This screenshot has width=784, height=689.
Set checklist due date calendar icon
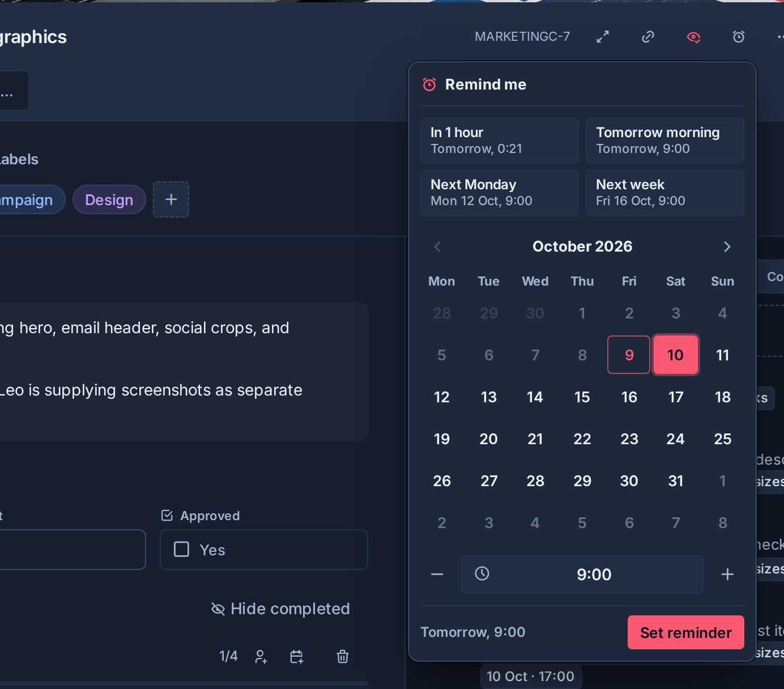pyautogui.click(x=297, y=657)
